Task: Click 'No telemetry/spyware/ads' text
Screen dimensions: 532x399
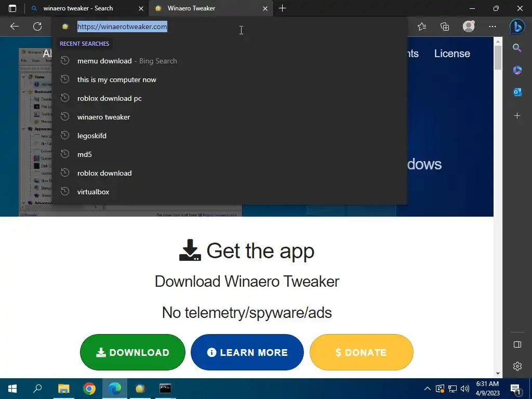Action: 247,312
